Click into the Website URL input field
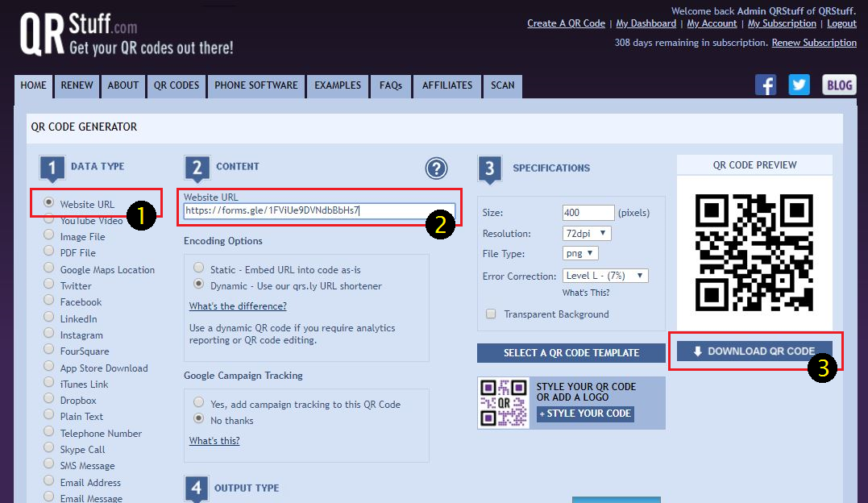The height and width of the screenshot is (503, 868). coord(319,211)
